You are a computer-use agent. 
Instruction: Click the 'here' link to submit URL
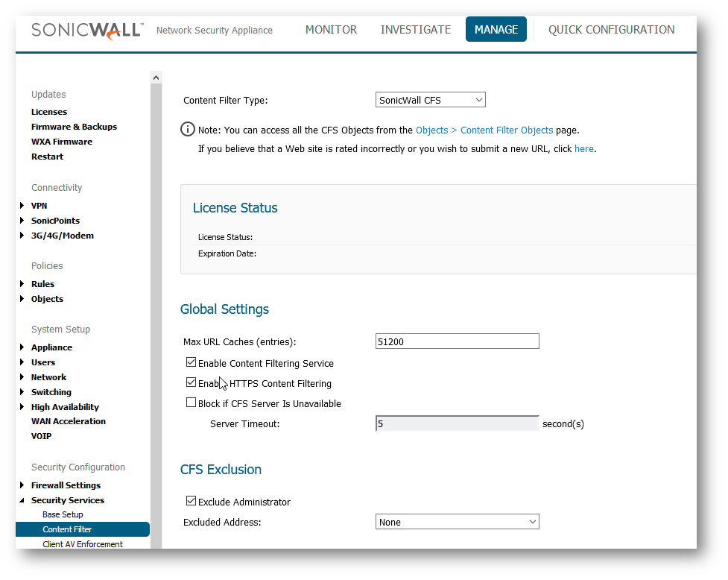[583, 148]
